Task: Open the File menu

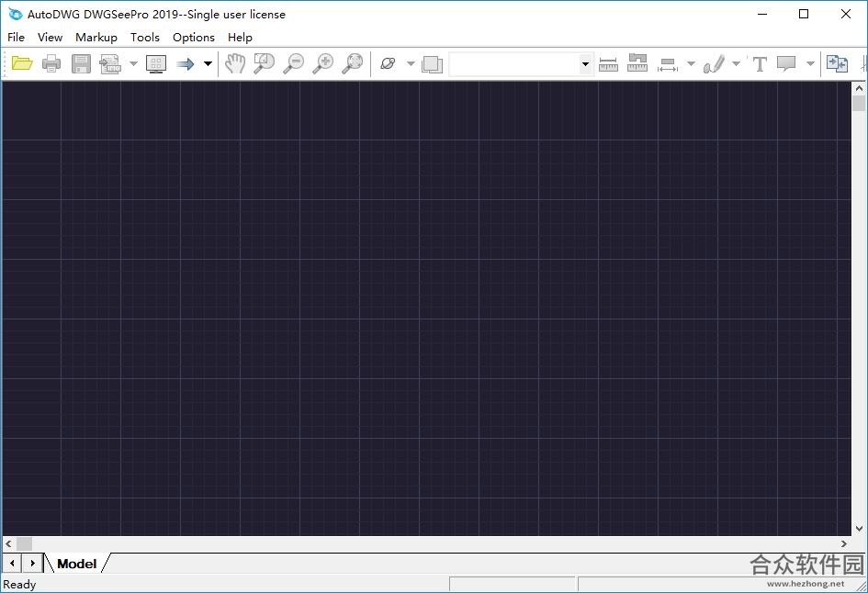Action: point(16,37)
